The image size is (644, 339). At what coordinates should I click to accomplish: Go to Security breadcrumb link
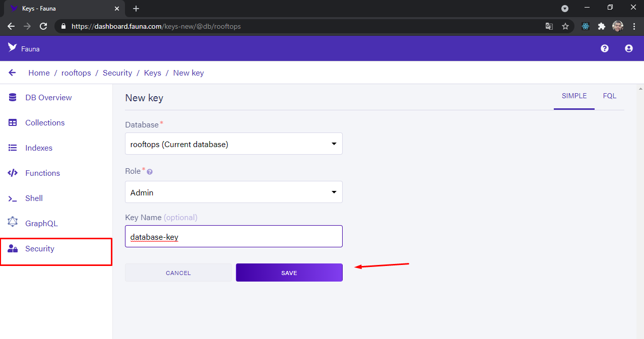[117, 73]
